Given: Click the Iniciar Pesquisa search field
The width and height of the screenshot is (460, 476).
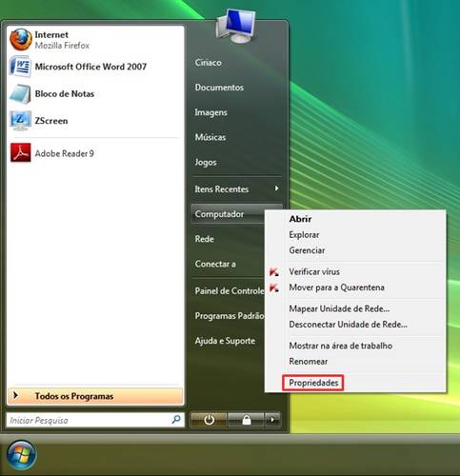Looking at the screenshot, I should click(x=95, y=420).
